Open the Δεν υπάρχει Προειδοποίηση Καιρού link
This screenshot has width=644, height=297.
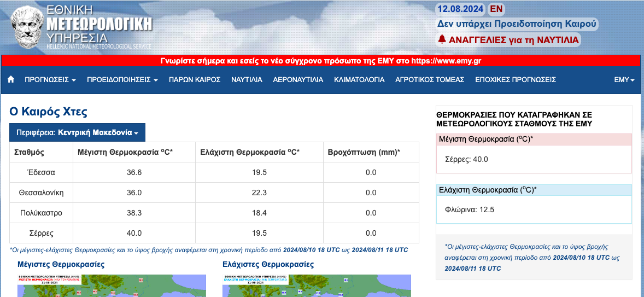pyautogui.click(x=517, y=24)
